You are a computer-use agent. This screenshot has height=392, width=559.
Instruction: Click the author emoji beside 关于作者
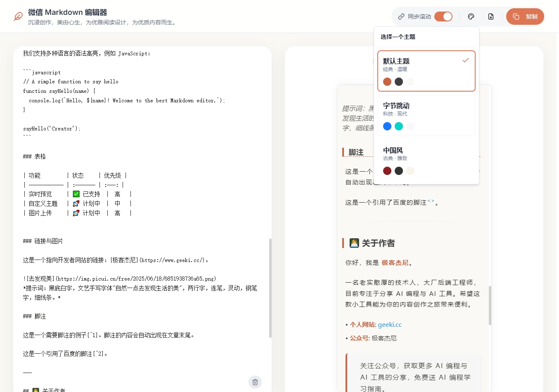(354, 243)
